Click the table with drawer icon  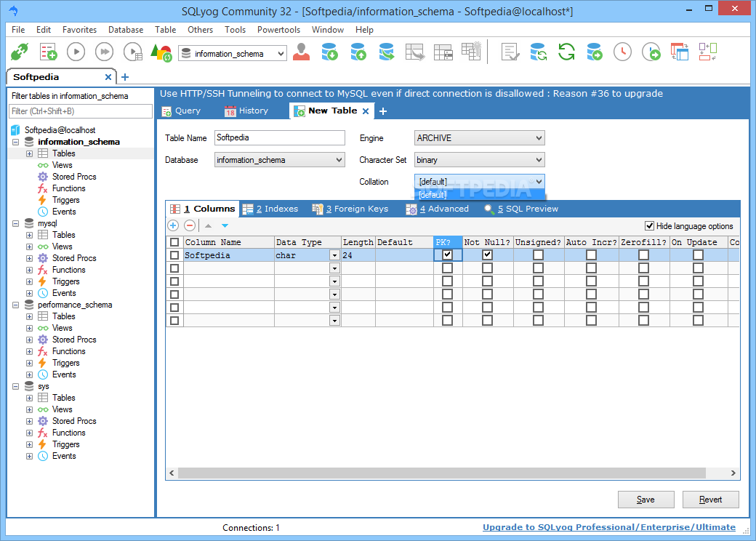pos(443,52)
